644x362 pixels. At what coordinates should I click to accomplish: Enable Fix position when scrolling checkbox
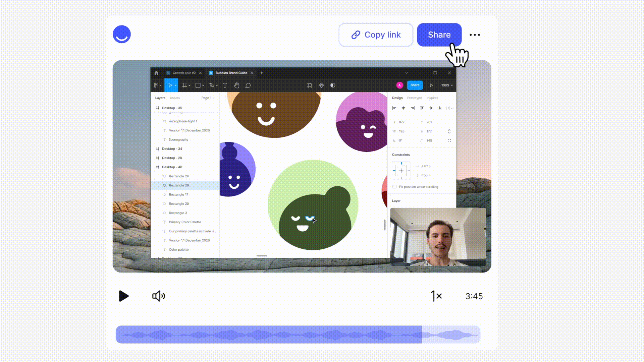(394, 187)
